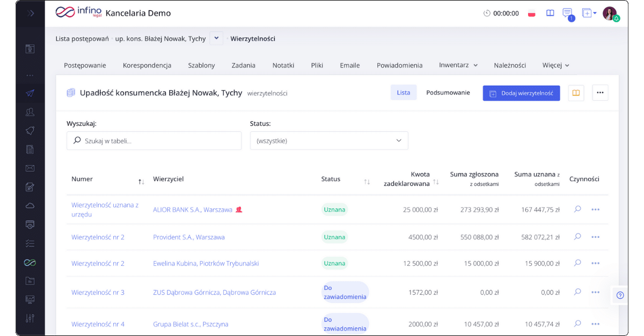Viewport: 644px width, 336px height.
Task: Open the notes pencil icon in sidebar
Action: click(x=30, y=187)
